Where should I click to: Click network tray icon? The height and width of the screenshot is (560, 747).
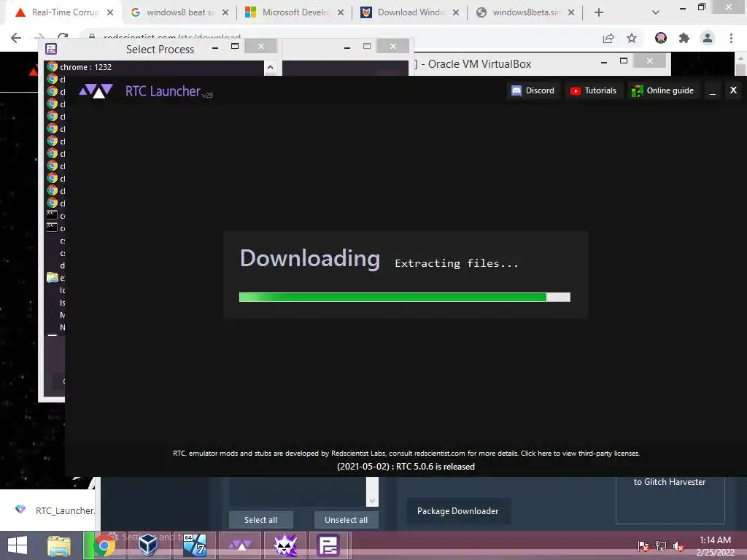(x=661, y=545)
